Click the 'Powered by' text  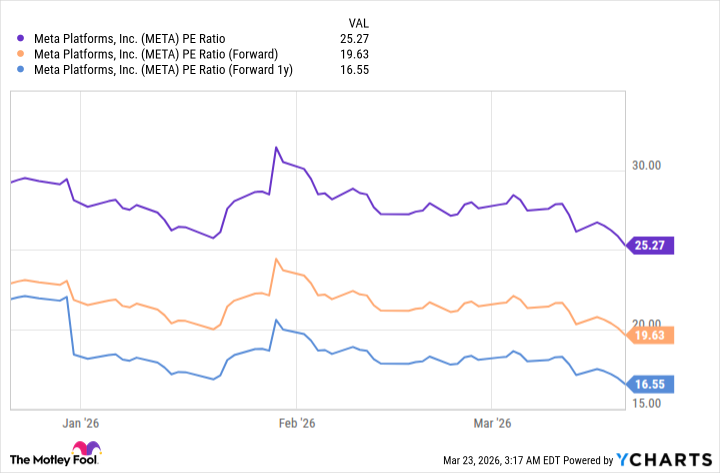[589, 460]
